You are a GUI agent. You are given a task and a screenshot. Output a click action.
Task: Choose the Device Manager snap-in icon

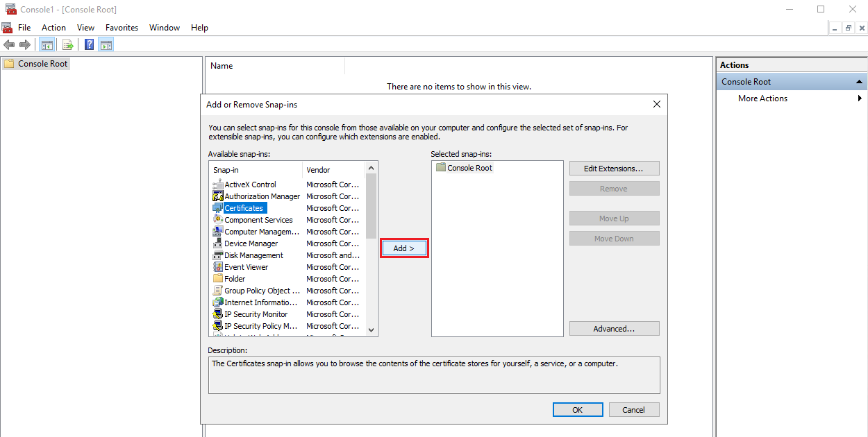tap(218, 243)
